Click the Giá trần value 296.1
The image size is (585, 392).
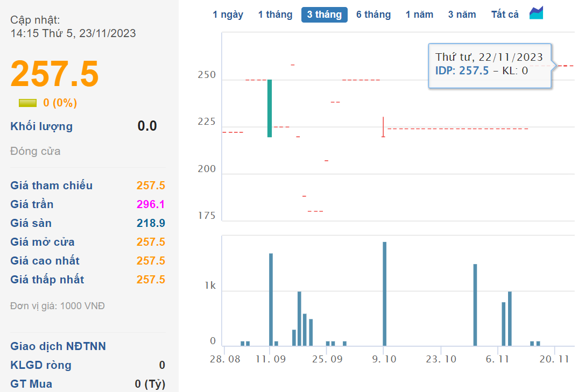point(151,204)
